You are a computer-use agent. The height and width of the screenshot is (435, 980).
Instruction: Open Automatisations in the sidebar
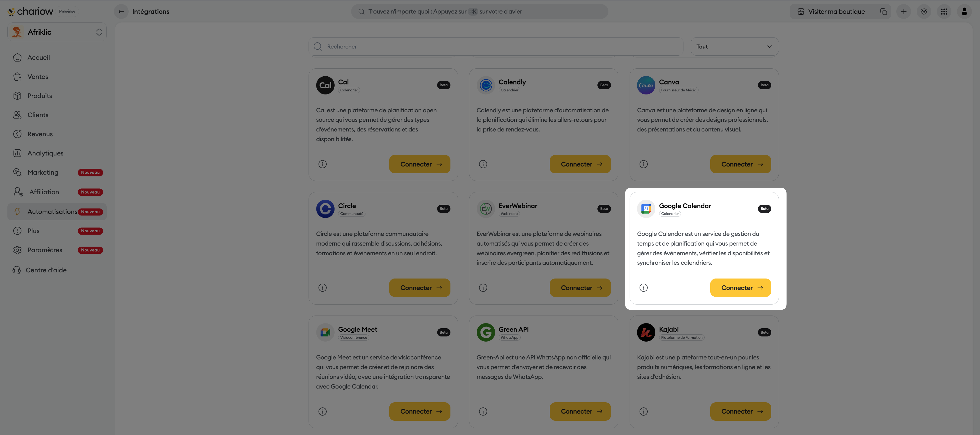(52, 212)
